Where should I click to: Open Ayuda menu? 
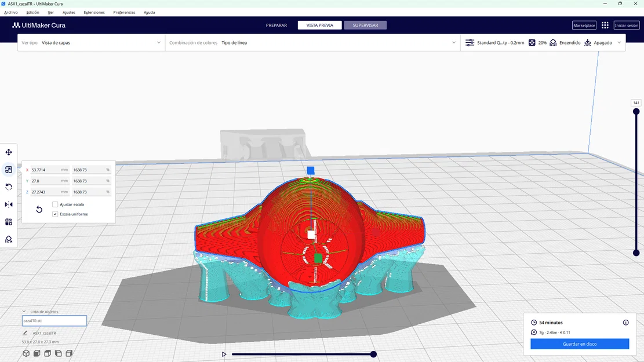click(x=149, y=12)
